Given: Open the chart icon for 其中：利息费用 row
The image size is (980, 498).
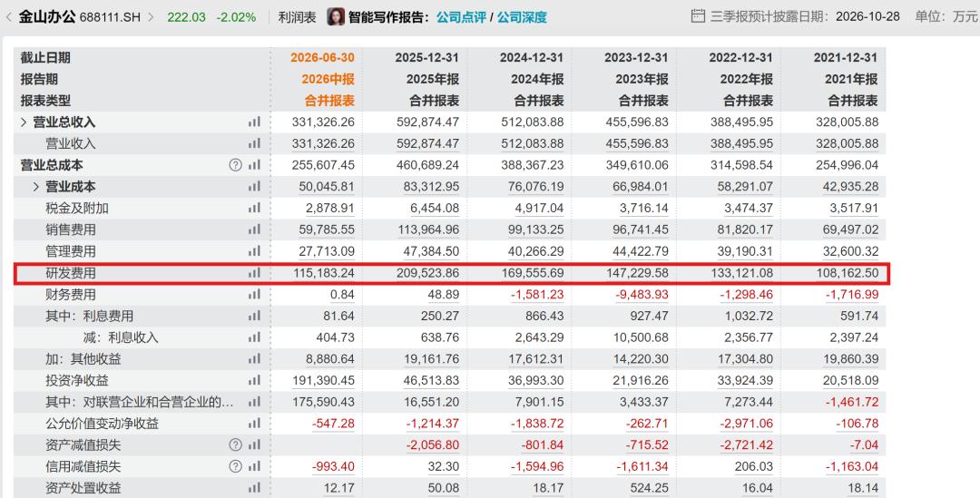Looking at the screenshot, I should (x=254, y=316).
